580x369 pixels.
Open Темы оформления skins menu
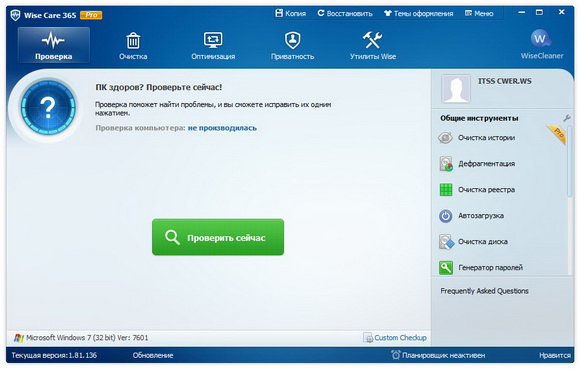[418, 14]
